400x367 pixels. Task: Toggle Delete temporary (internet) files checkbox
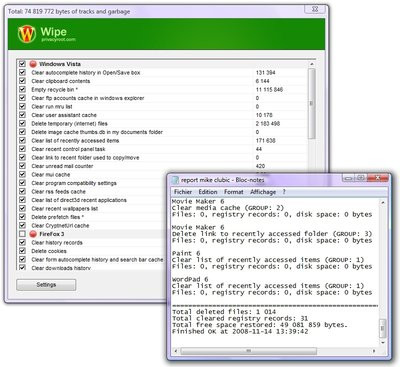[x=22, y=123]
